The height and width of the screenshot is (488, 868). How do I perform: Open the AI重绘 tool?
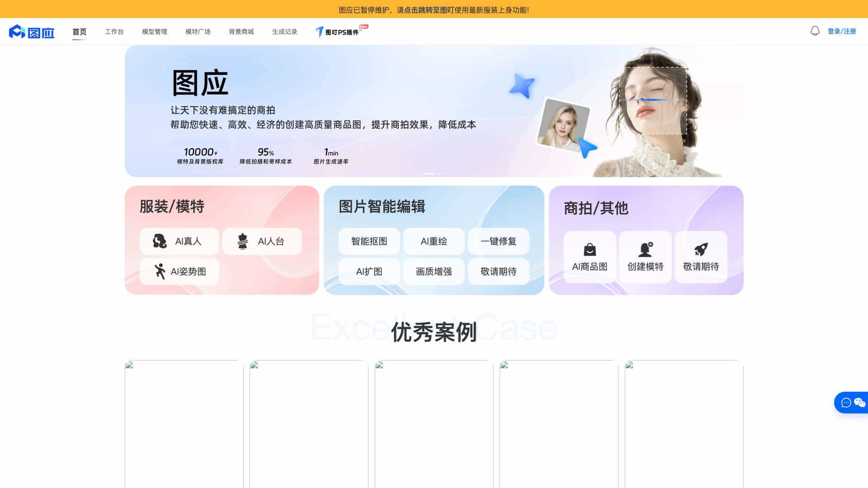(434, 241)
